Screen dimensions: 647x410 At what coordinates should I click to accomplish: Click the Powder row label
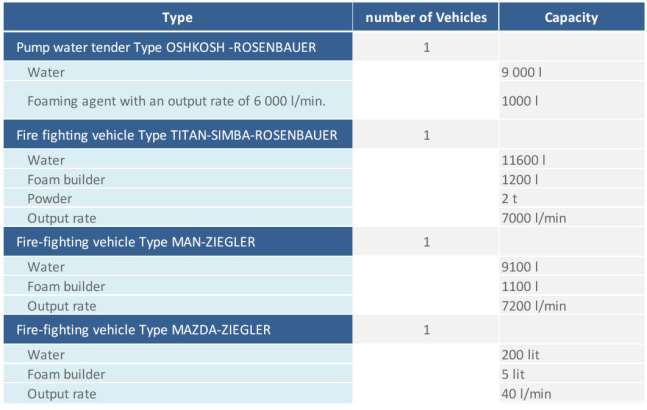coord(50,199)
